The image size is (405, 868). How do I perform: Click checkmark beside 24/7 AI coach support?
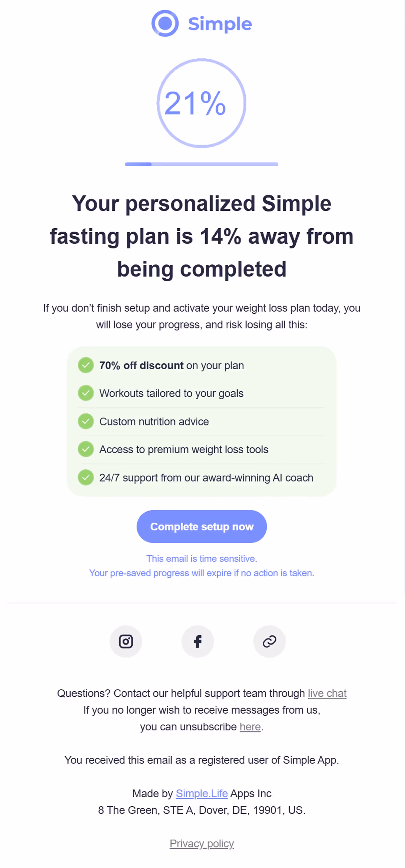point(86,478)
